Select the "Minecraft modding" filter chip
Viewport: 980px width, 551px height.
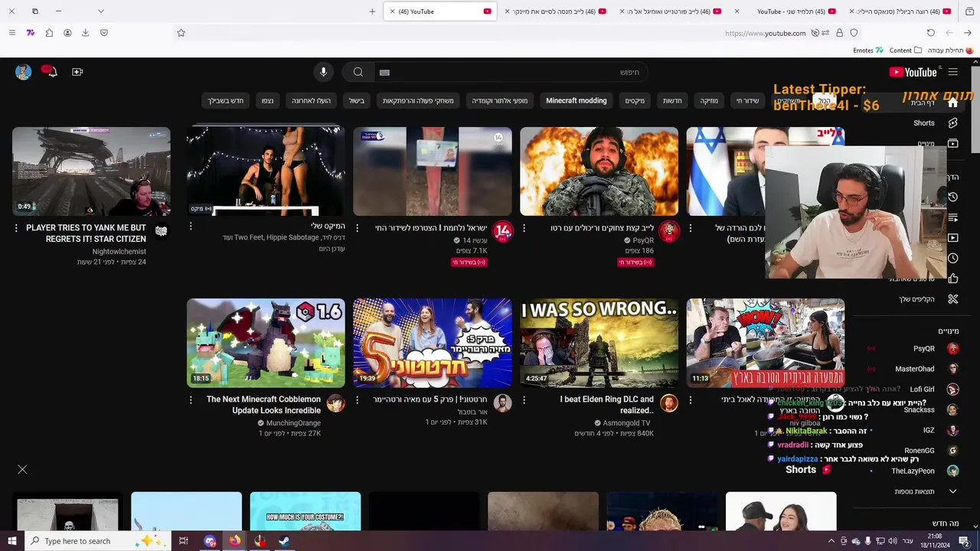point(576,100)
